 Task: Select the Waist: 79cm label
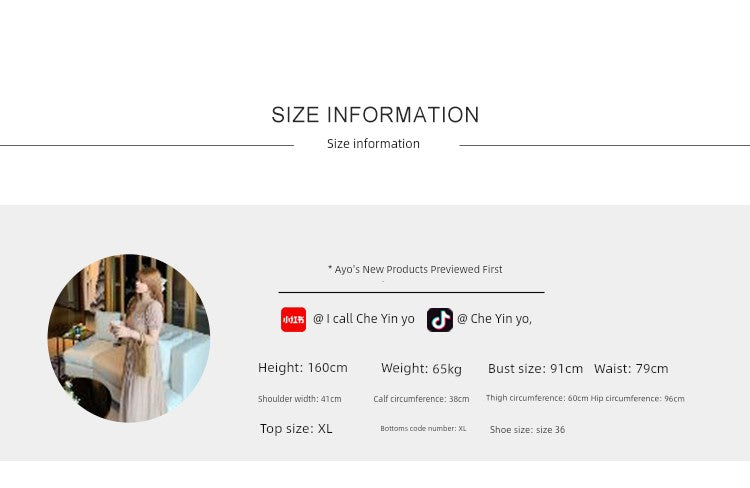coord(631,369)
